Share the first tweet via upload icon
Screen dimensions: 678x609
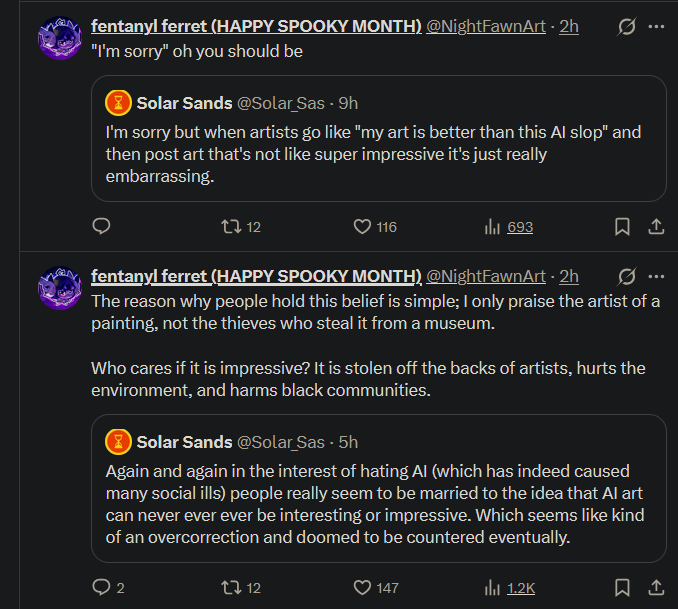point(656,227)
